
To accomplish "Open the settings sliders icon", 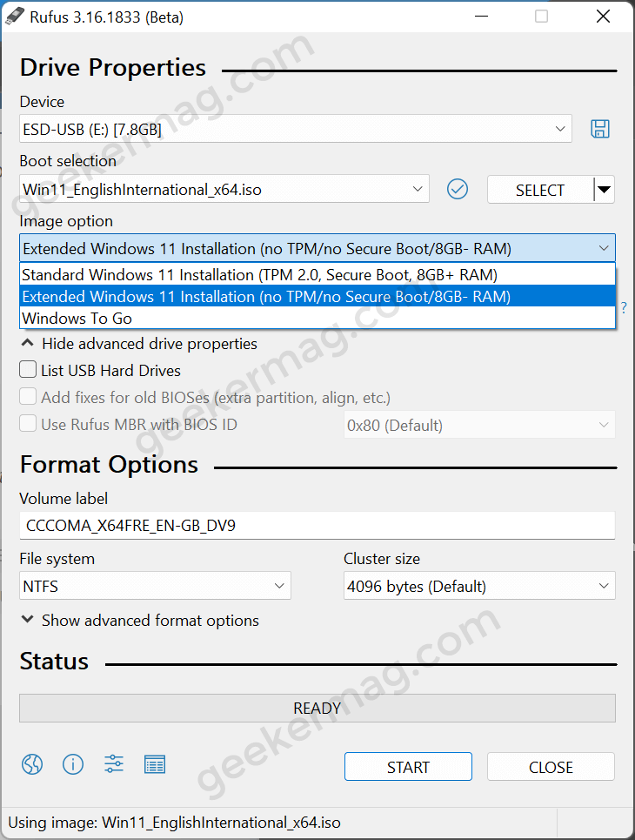I will click(x=113, y=764).
